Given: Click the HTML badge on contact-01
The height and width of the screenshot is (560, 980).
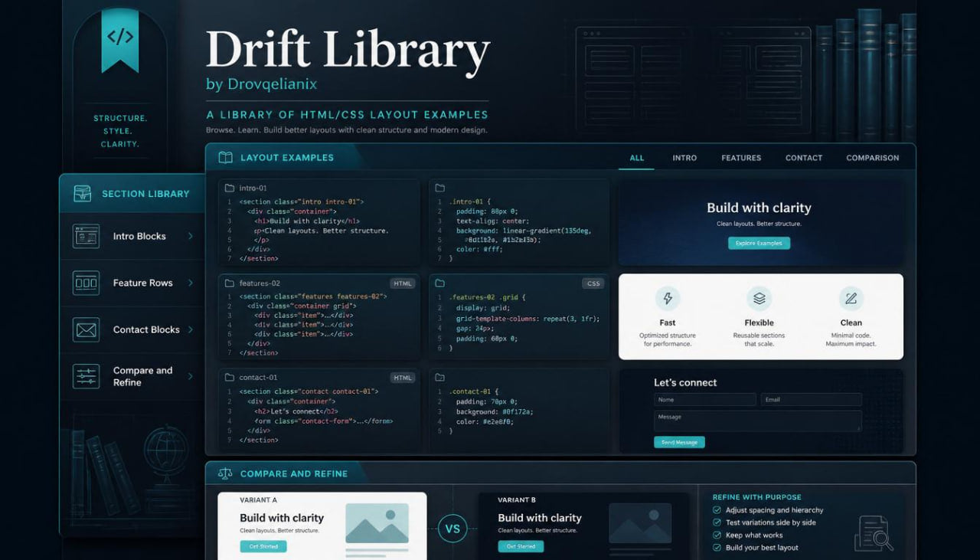Looking at the screenshot, I should (403, 378).
